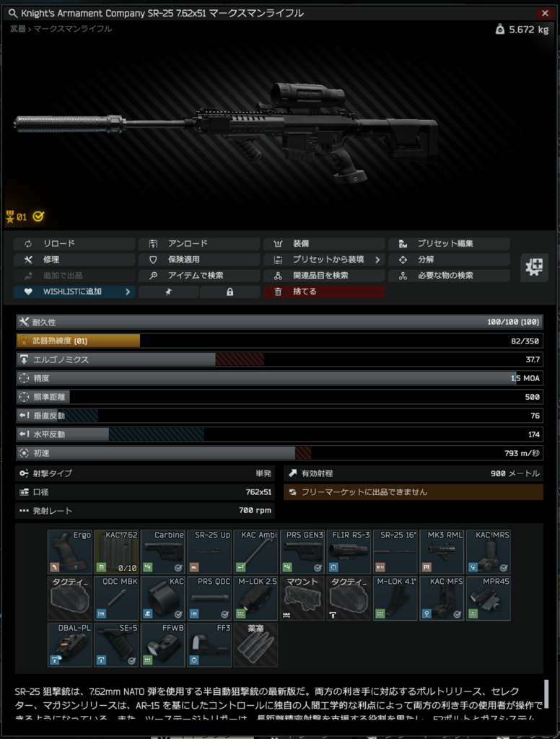This screenshot has height=739, width=560.
Task: Toggle the lock item padlock button
Action: [x=229, y=292]
